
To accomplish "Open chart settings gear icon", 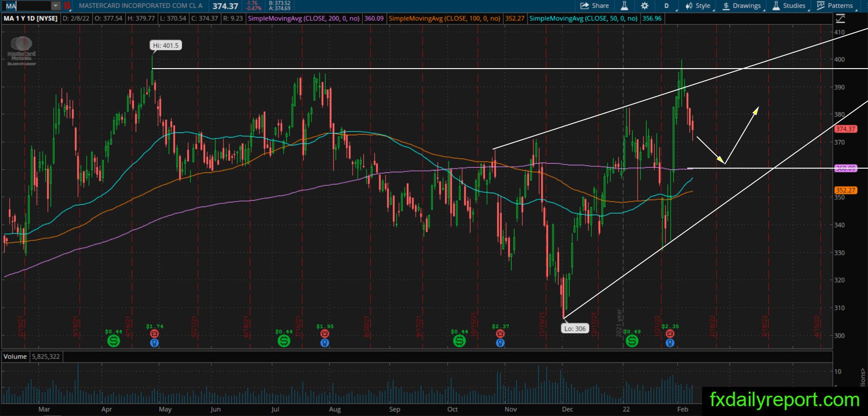I will click(x=645, y=6).
